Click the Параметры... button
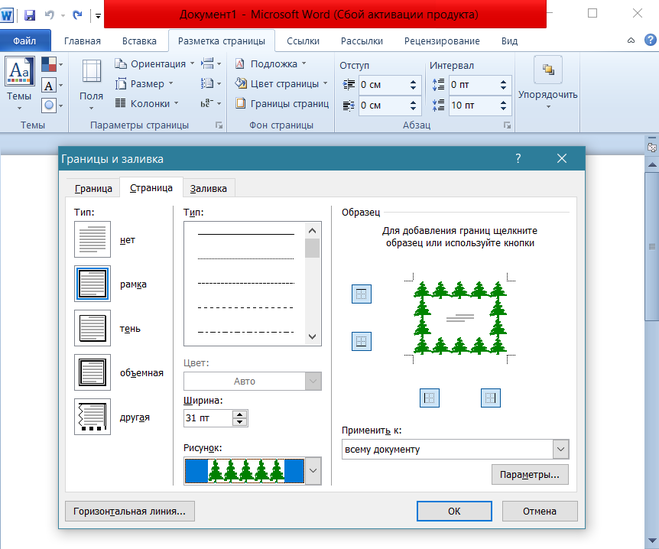Image resolution: width=659 pixels, height=549 pixels. 530,474
